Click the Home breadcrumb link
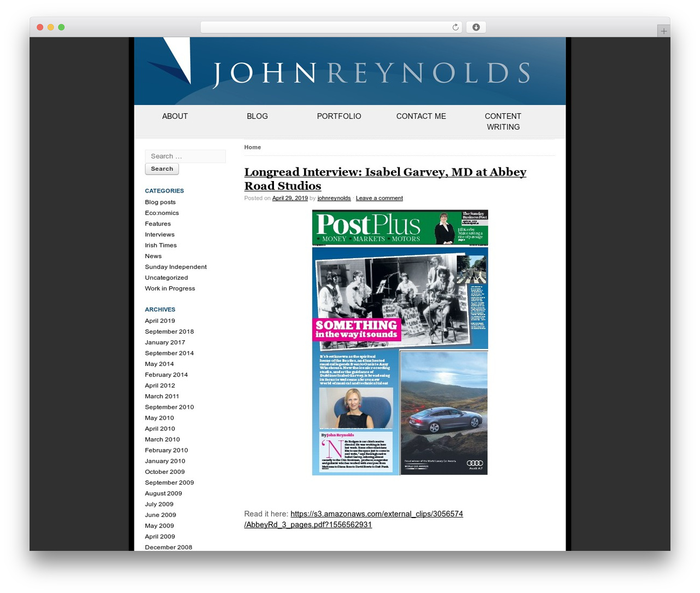Screen dimensions: 700x593 [253, 147]
